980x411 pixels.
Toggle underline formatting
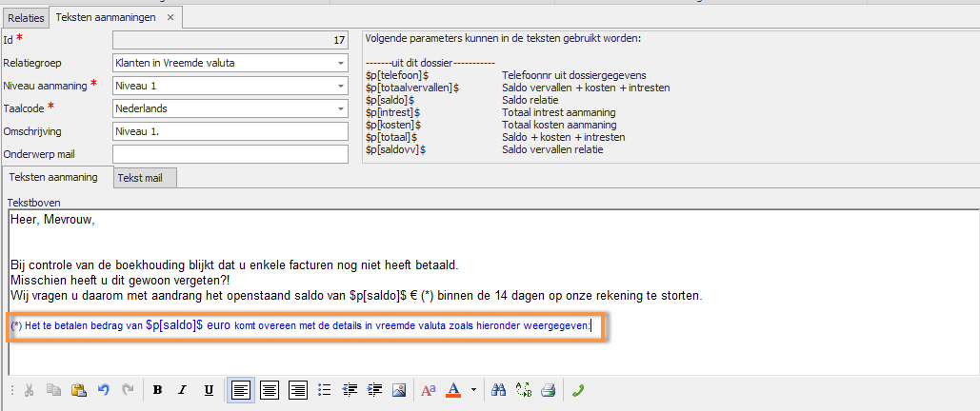[x=208, y=390]
